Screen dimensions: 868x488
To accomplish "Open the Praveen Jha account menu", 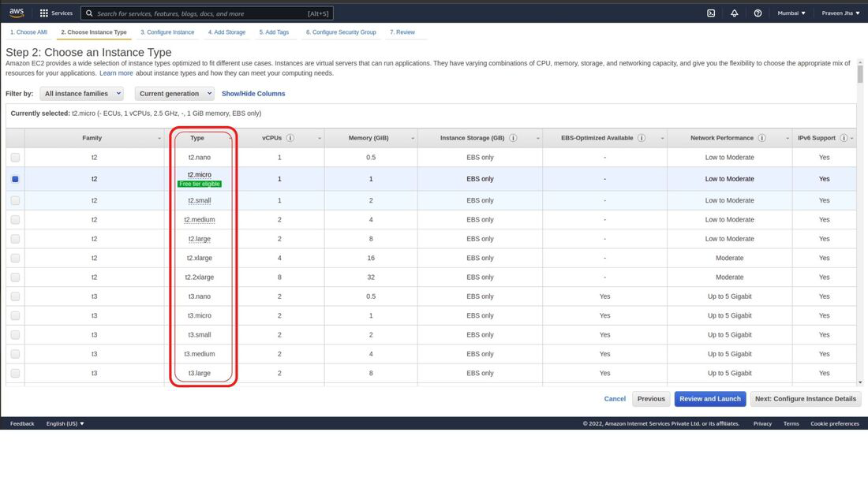I will (840, 13).
